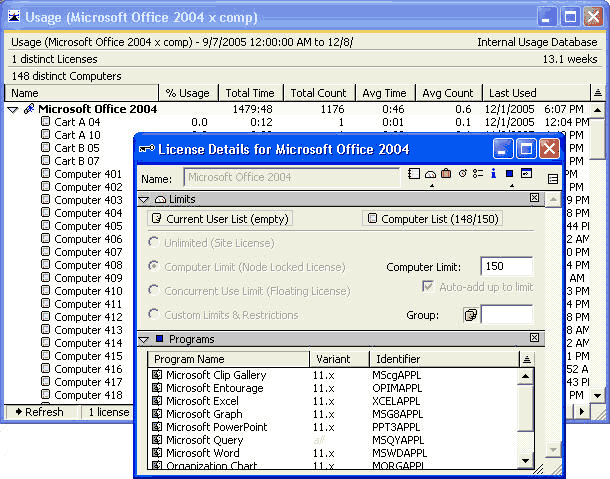Image resolution: width=610 pixels, height=479 pixels.
Task: Select Concurrent Use Limit (Floating License) radio
Action: coord(154,290)
